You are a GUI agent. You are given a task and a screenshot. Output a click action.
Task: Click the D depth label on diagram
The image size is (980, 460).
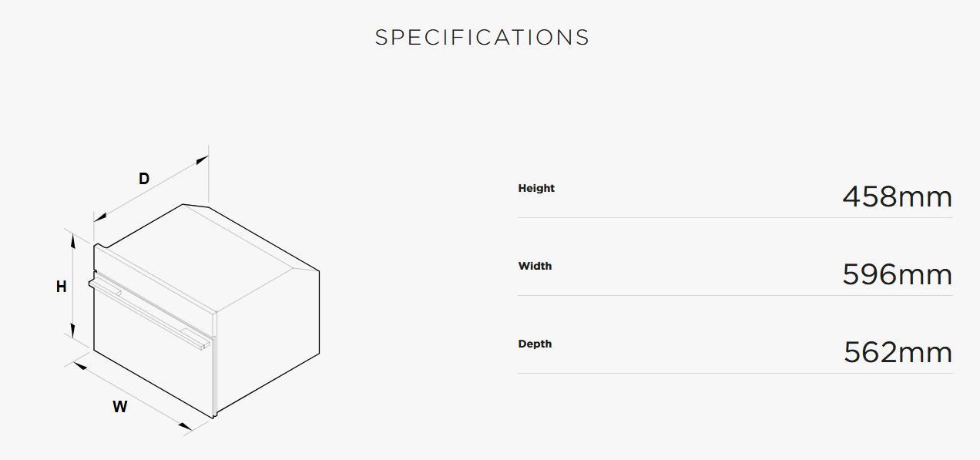click(144, 179)
